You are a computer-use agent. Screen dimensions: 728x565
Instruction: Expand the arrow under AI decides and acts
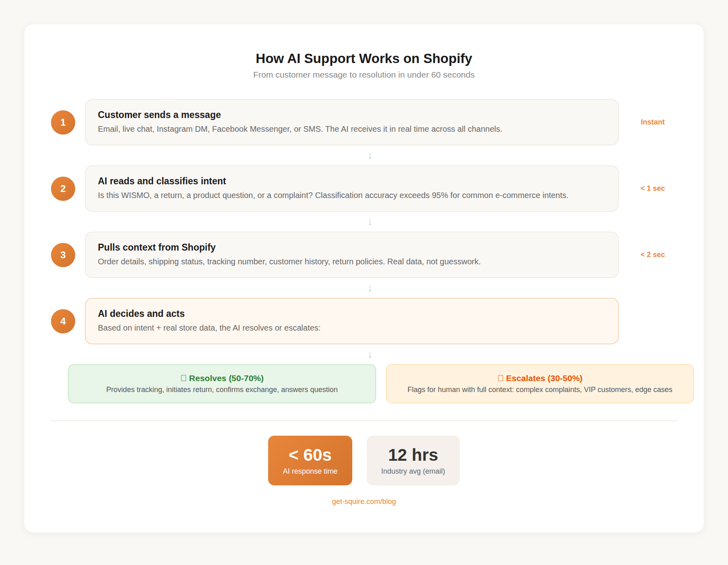point(369,354)
